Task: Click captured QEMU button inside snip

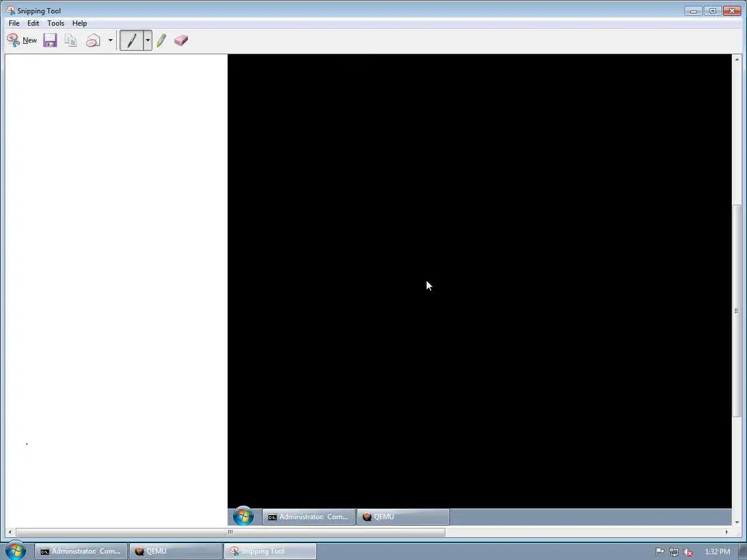Action: coord(403,517)
